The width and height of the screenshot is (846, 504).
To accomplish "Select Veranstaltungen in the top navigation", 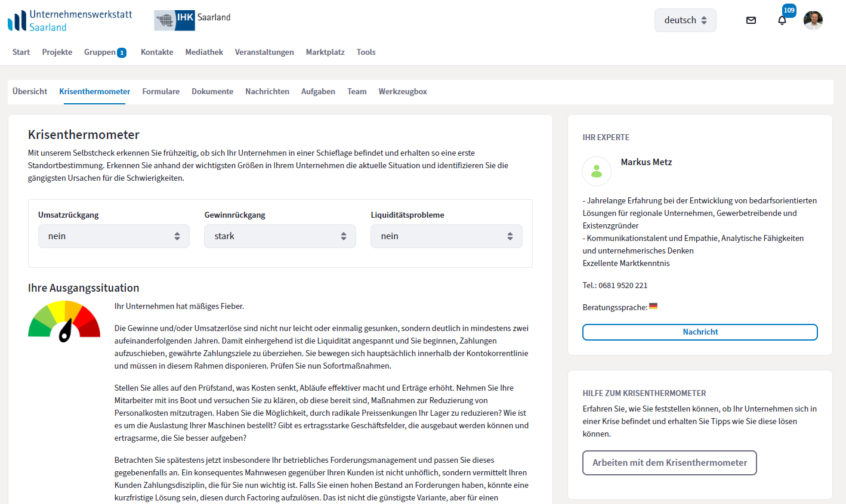I will [x=264, y=52].
